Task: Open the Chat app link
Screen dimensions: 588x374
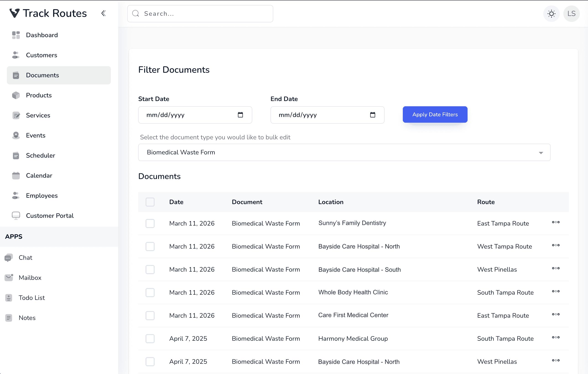Action: [x=25, y=257]
